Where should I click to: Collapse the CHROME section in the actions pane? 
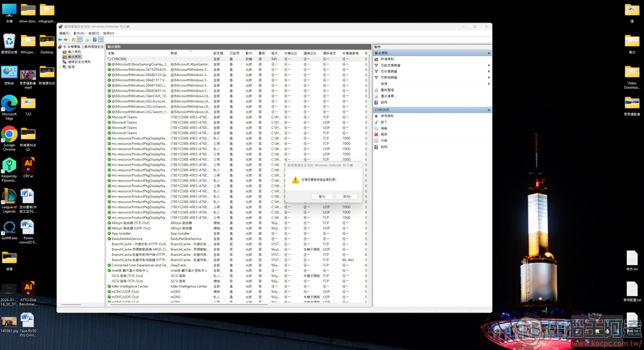click(488, 110)
